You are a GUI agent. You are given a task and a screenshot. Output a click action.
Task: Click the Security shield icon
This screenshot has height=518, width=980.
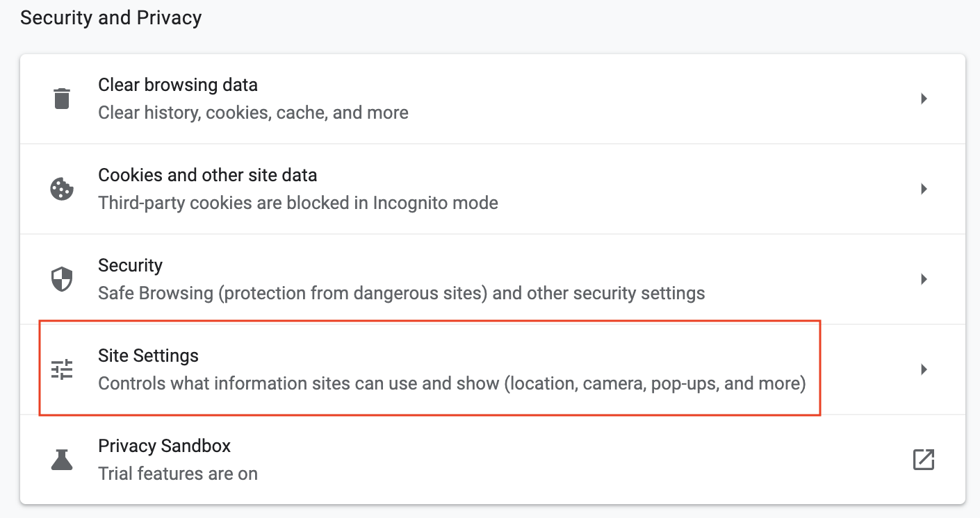[62, 279]
